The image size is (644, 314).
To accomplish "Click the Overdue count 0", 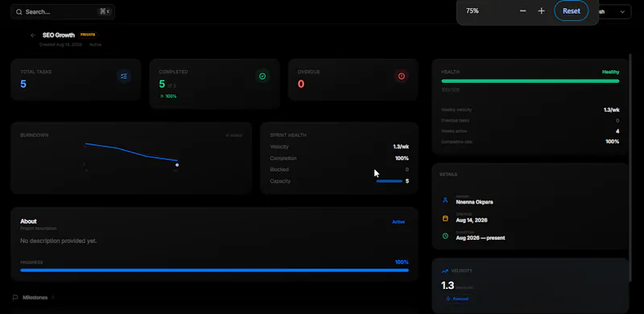I will pos(301,85).
